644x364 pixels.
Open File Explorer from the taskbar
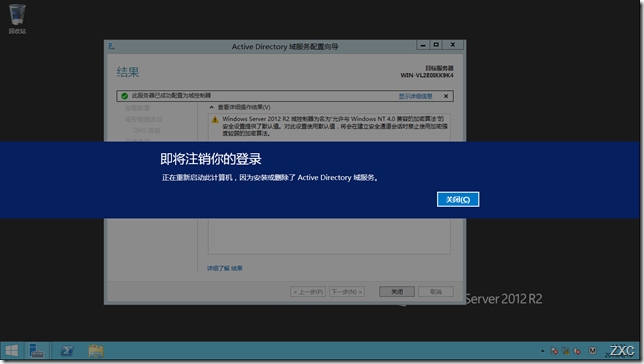[96, 351]
